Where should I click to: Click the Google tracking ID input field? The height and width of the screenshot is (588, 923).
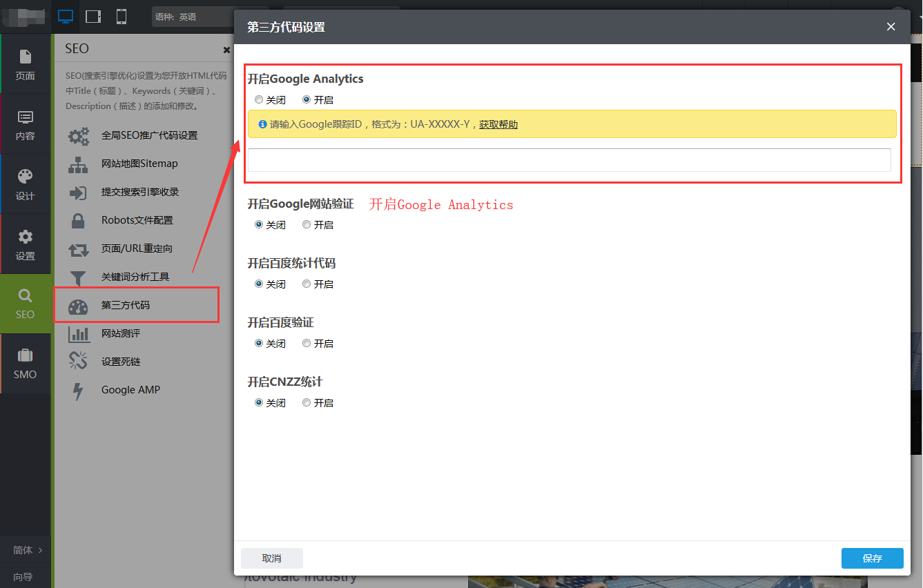click(x=569, y=160)
